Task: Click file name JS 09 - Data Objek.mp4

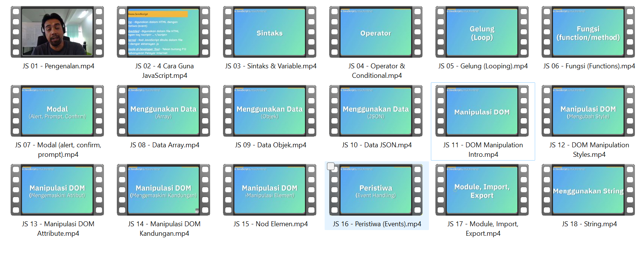Action: coord(271,145)
